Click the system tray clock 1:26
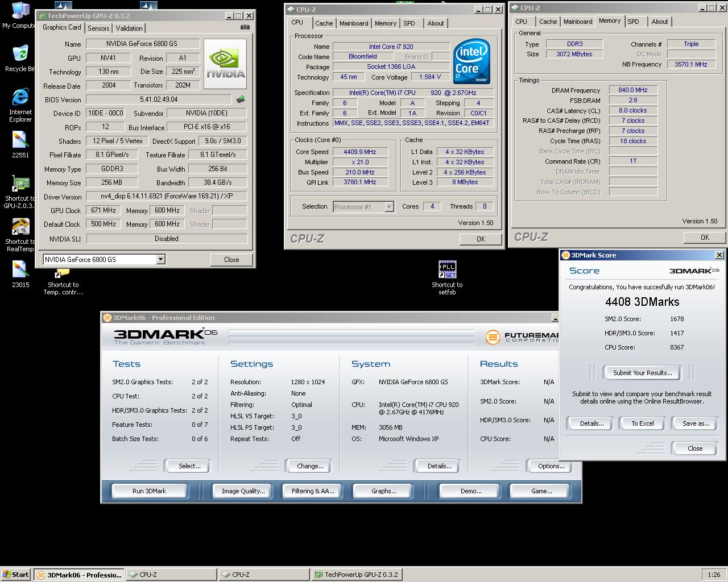Viewport: 728px width, 582px height. 714,575
